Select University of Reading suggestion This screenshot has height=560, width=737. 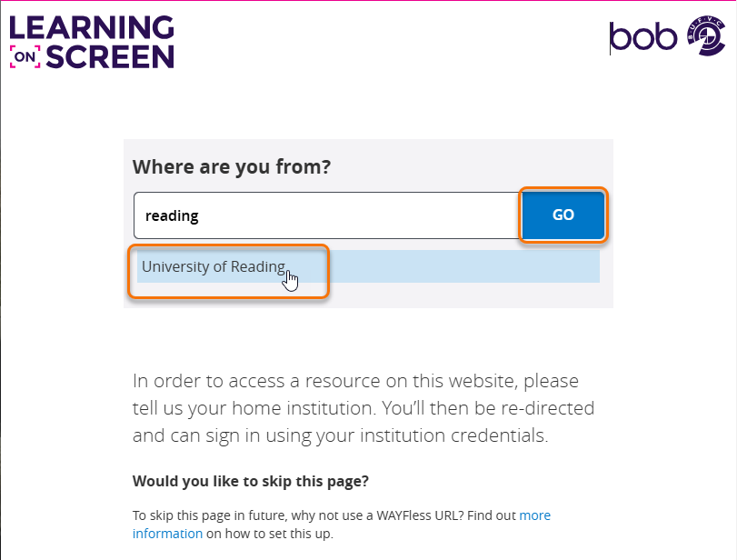214,267
